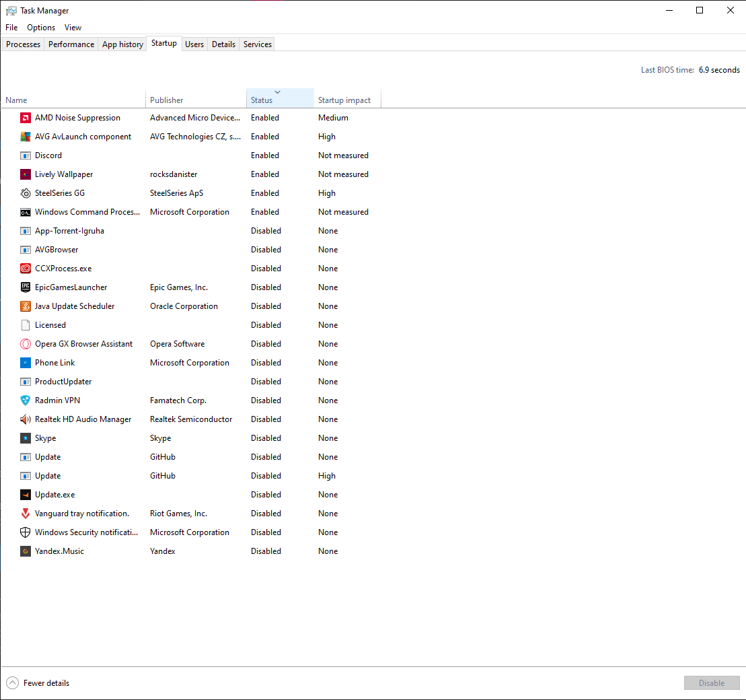Click the SteelSeries ApS publisher cell
Image resolution: width=746 pixels, height=700 pixels.
(176, 193)
